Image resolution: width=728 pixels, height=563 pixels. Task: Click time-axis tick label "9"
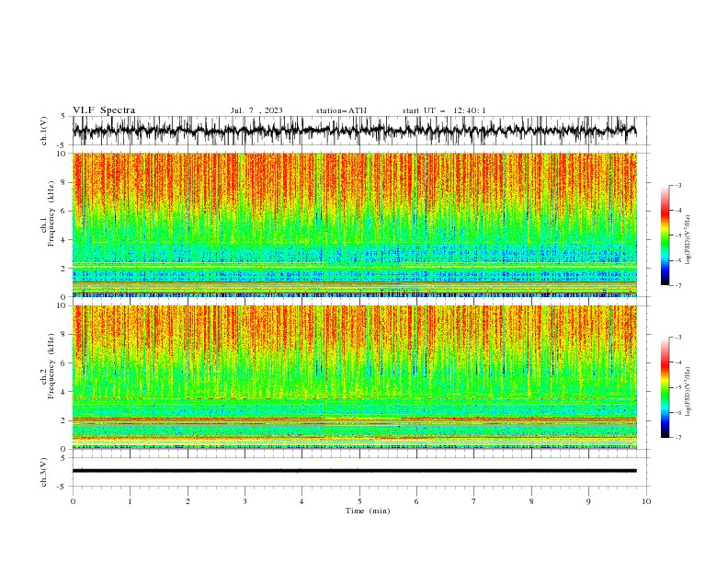(588, 501)
